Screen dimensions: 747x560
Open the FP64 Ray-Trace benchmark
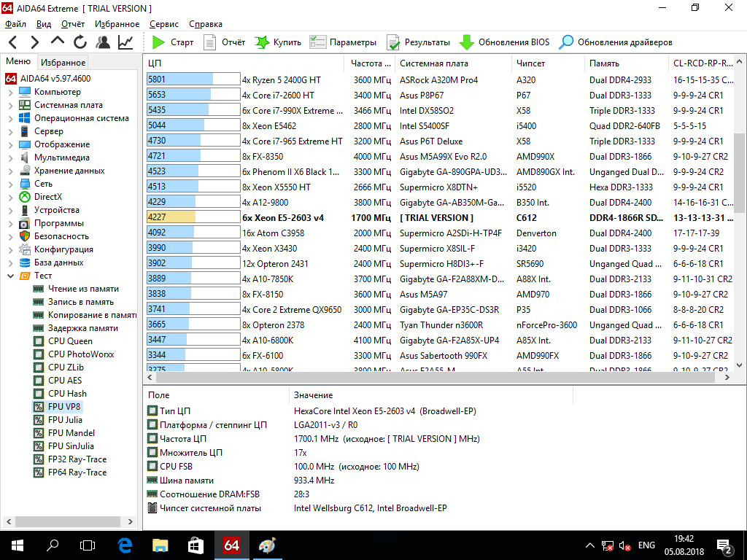77,472
